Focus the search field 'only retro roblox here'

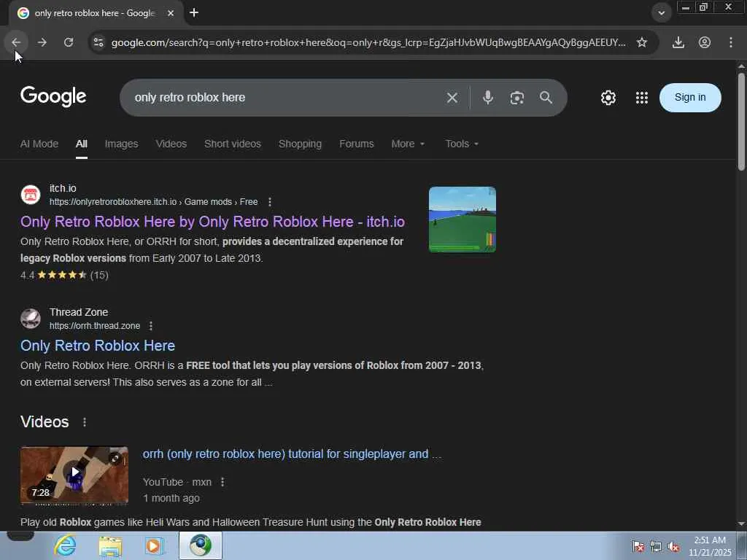click(286, 98)
